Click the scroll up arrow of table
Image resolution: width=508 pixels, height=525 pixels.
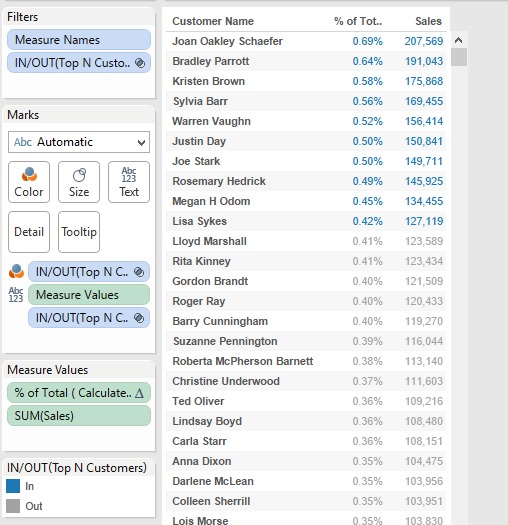[x=458, y=41]
